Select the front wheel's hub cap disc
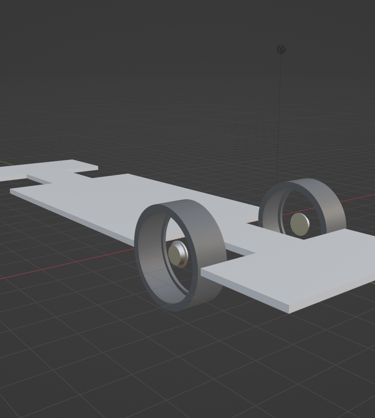This screenshot has height=418, width=375. 178,254
